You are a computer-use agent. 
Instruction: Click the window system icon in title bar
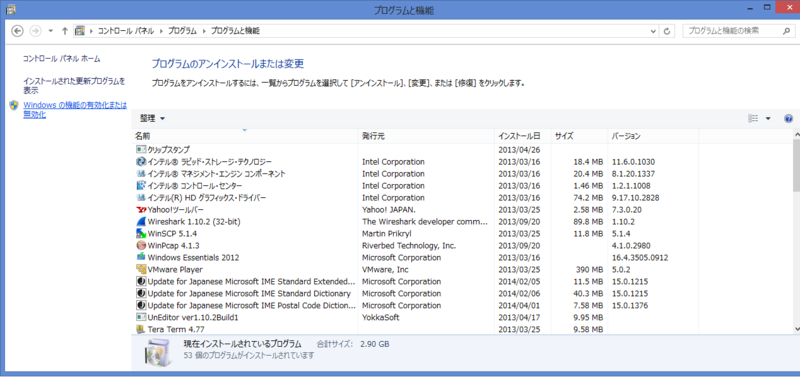tap(10, 9)
